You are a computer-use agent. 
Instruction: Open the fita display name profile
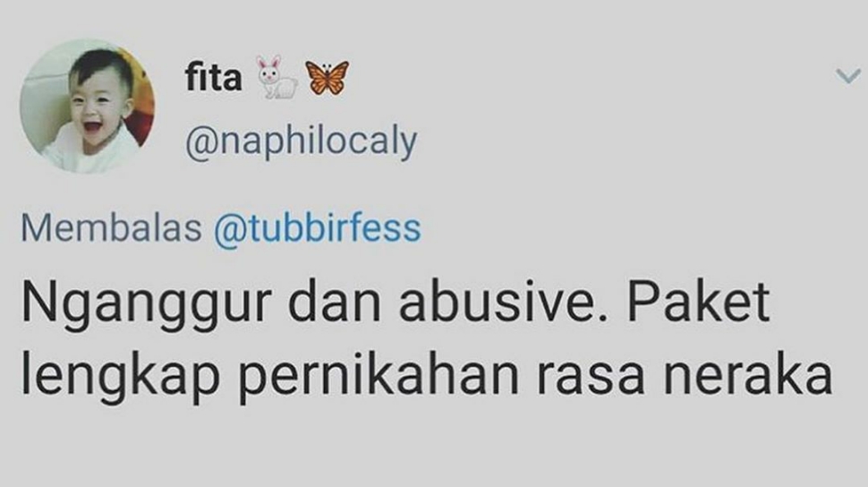coord(213,78)
